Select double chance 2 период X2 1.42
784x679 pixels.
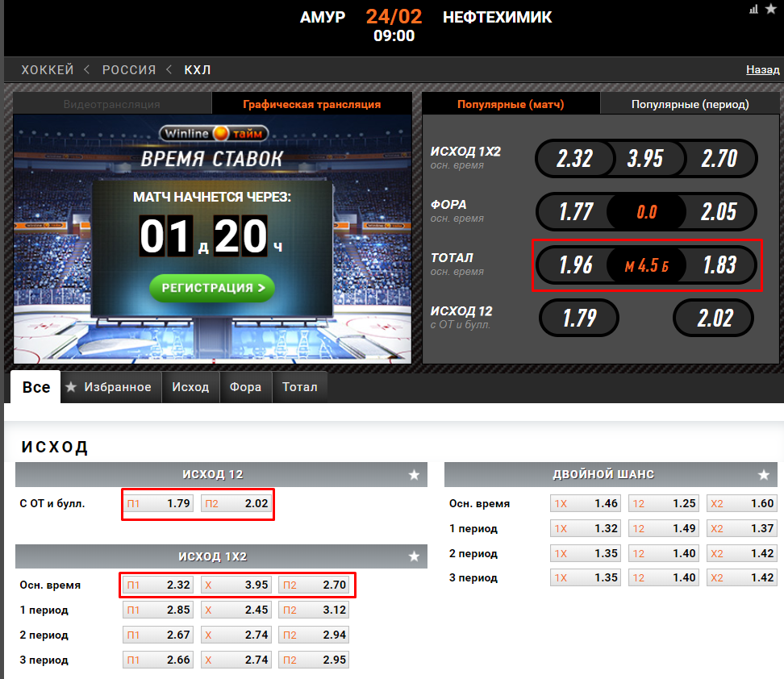pyautogui.click(x=741, y=553)
